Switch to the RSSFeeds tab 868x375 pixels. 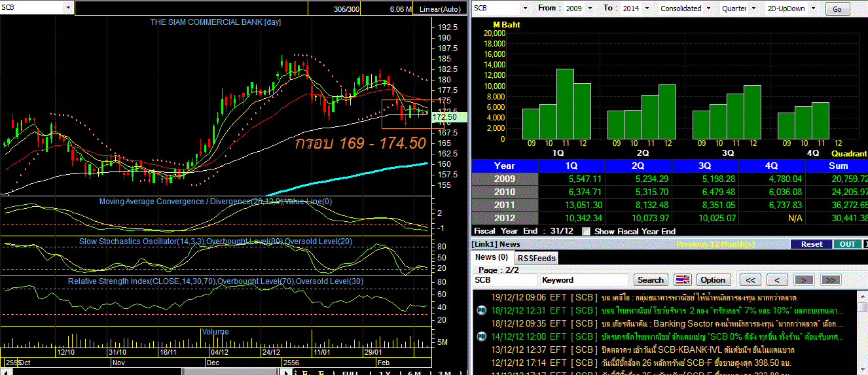tap(537, 258)
